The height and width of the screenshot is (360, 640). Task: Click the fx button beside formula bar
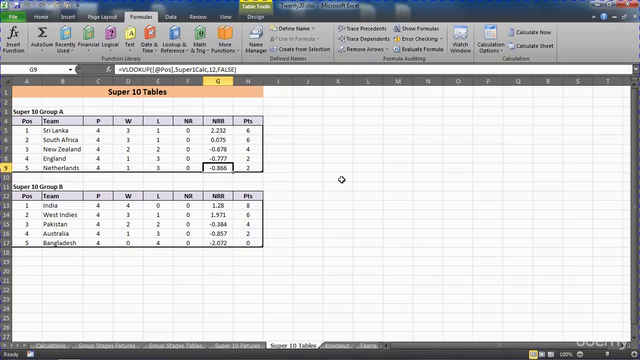point(109,69)
